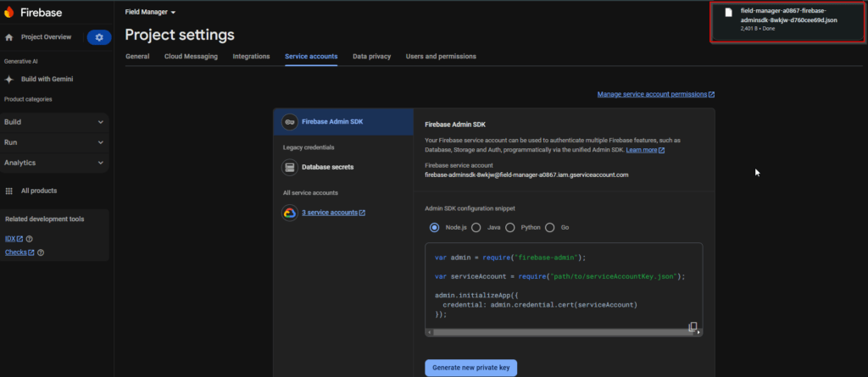Screen dimensions: 868x377
Task: Click the Checks help question icon
Action: click(41, 252)
